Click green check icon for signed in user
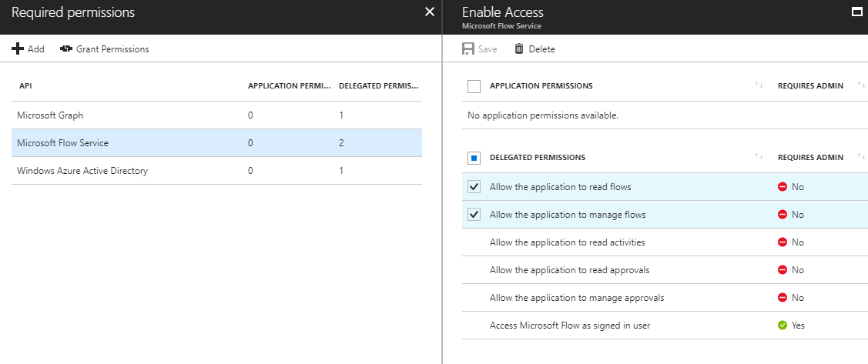This screenshot has width=868, height=364. tap(783, 326)
